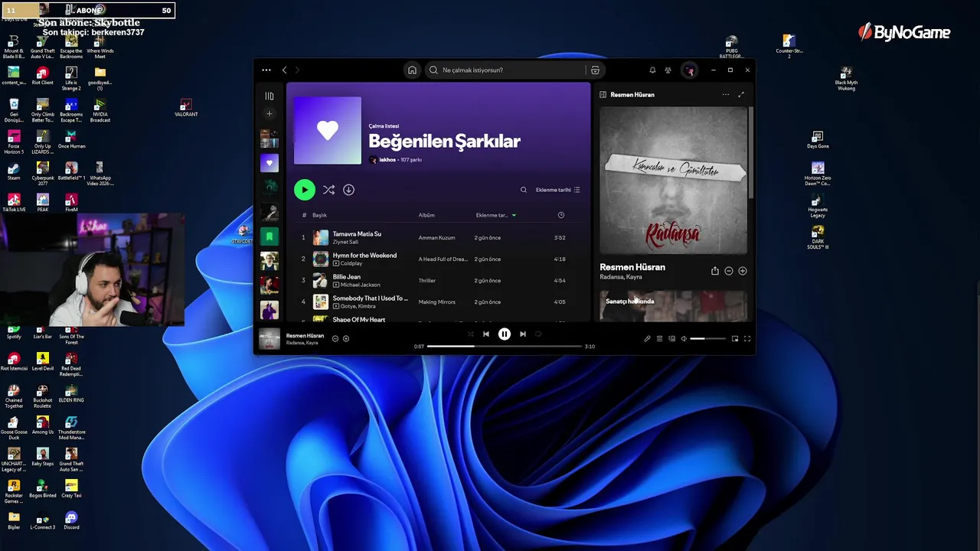Seek on the song progress bar
The height and width of the screenshot is (551, 980).
coord(505,347)
